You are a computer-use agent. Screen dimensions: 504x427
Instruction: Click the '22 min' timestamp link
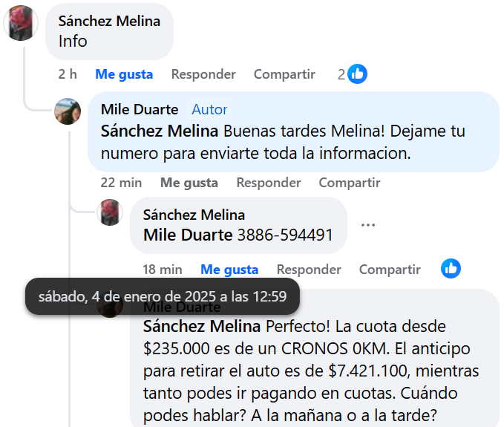point(121,183)
